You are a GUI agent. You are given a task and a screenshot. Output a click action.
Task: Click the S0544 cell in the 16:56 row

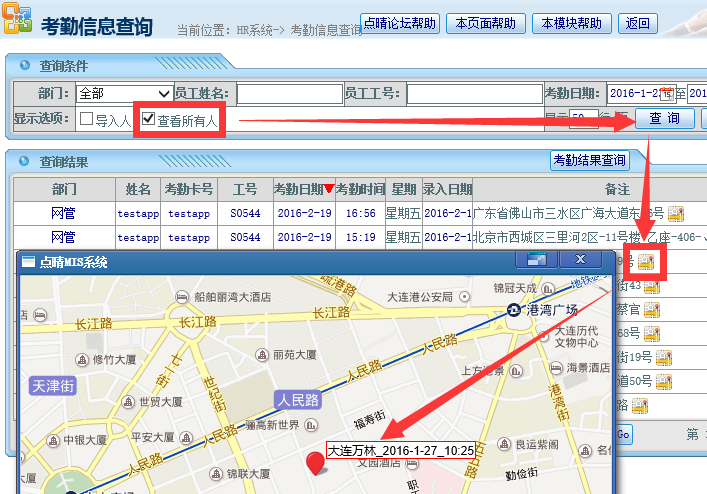click(x=245, y=213)
